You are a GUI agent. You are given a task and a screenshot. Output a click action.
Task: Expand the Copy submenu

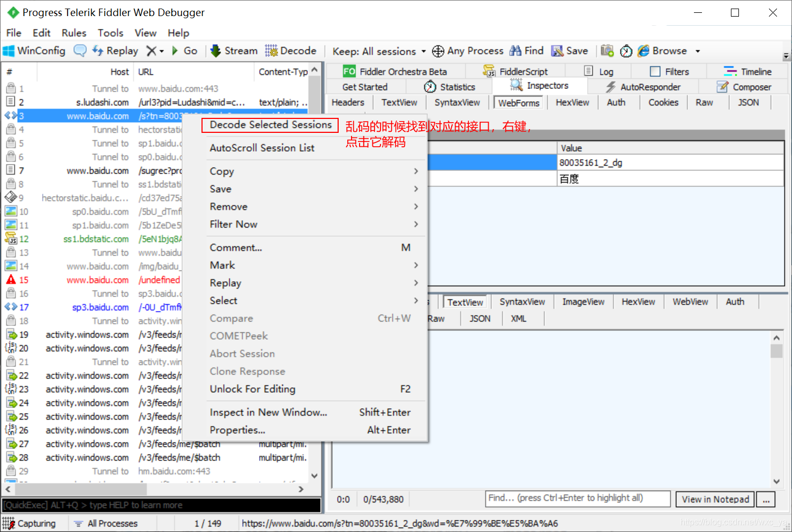coord(313,171)
